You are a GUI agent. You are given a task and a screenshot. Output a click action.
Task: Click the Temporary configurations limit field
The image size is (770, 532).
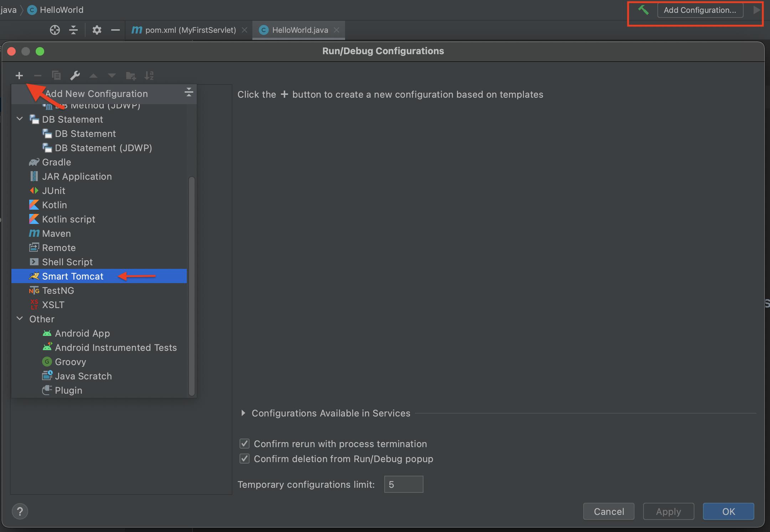[x=404, y=484]
